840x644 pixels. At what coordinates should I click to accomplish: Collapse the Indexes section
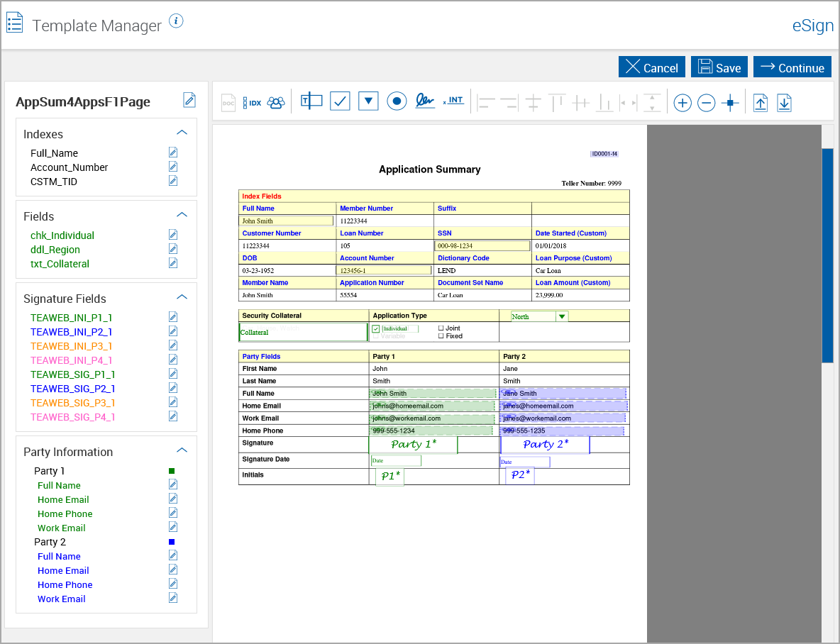tap(182, 133)
